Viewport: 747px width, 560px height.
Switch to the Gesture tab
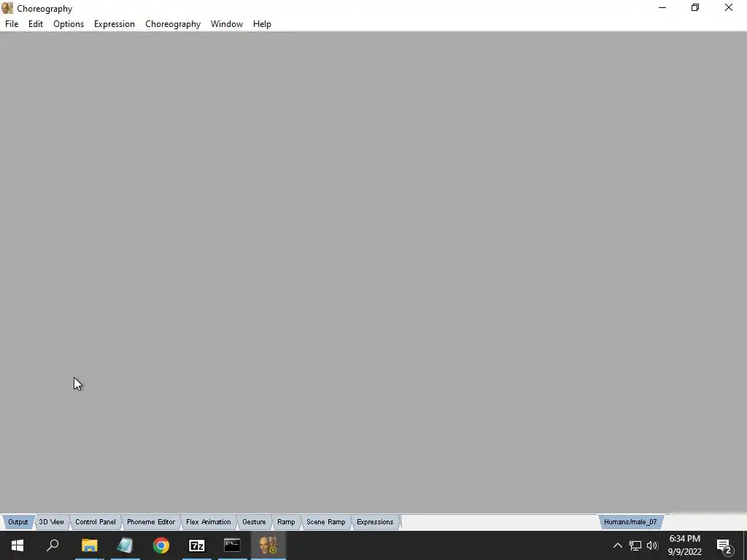tap(254, 522)
